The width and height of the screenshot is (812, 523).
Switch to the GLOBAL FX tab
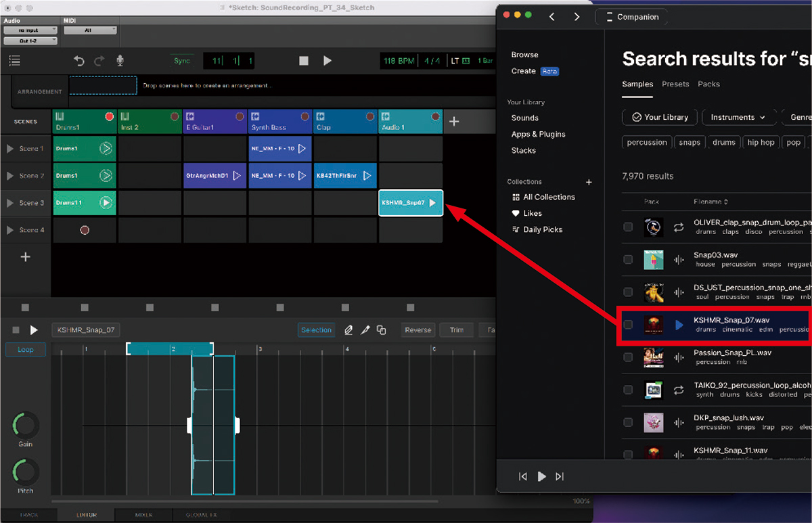pyautogui.click(x=202, y=515)
